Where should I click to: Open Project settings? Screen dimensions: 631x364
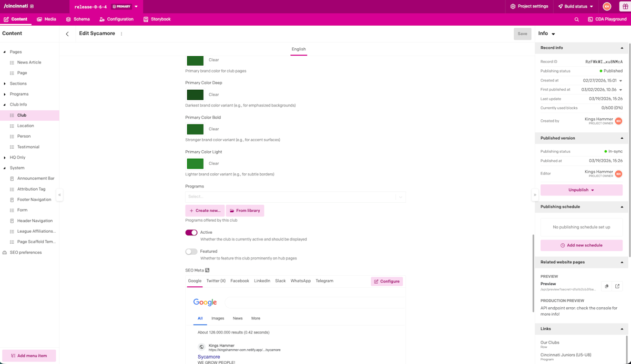point(529,6)
